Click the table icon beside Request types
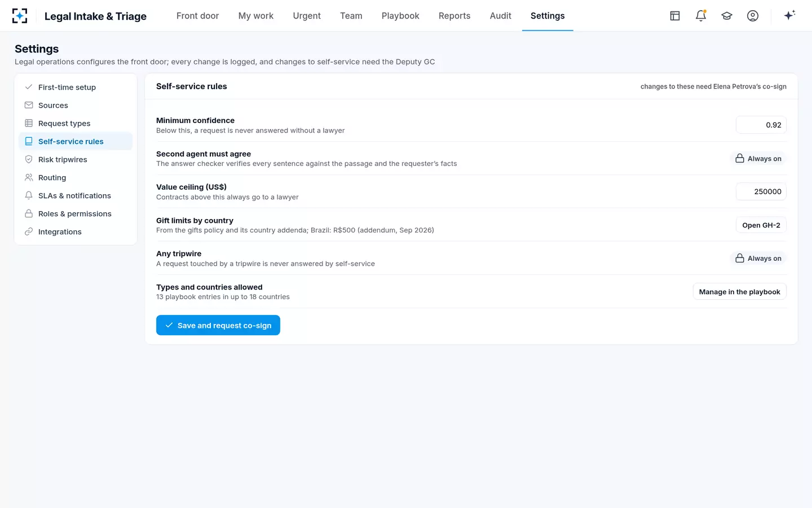 click(x=29, y=123)
